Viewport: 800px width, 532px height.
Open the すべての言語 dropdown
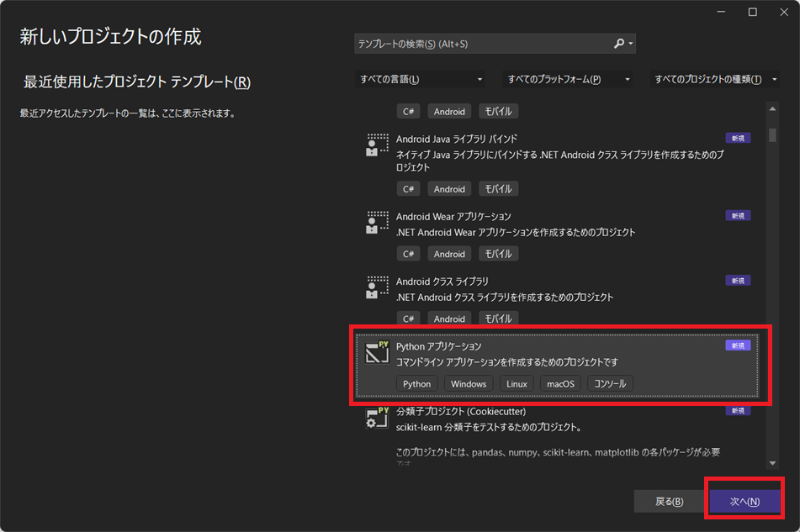click(x=420, y=77)
